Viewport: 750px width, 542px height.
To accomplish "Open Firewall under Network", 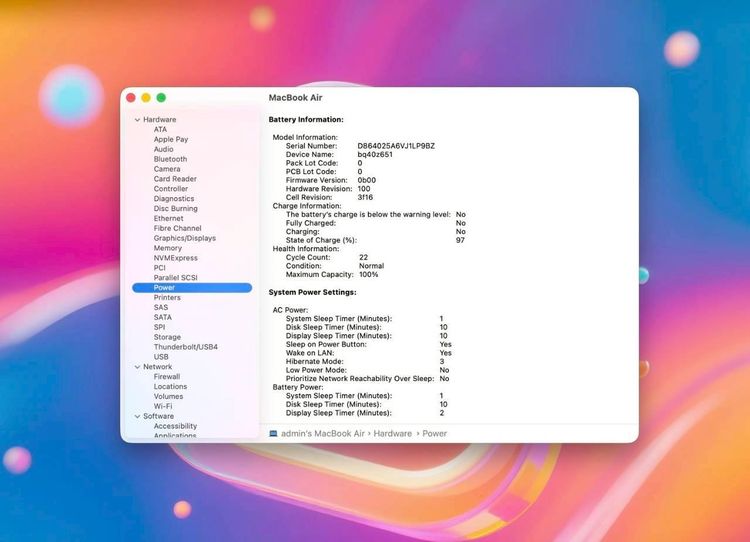I will (167, 376).
